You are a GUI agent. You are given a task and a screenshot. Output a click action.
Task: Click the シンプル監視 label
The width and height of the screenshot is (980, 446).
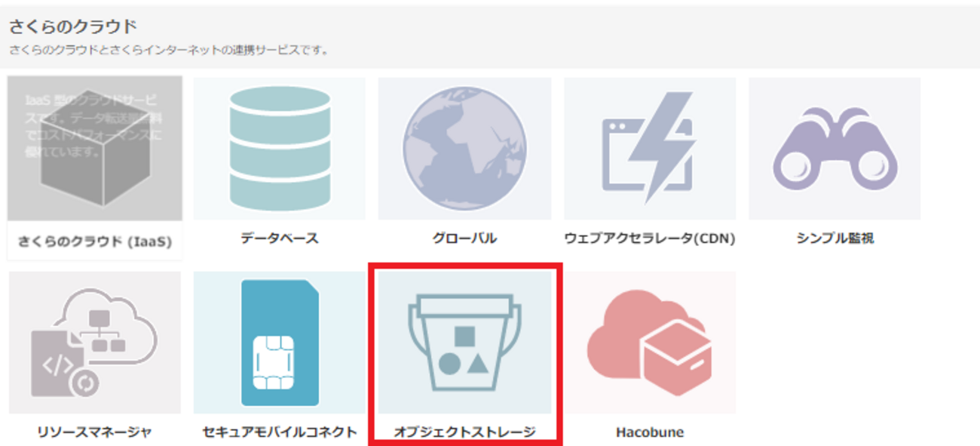835,238
